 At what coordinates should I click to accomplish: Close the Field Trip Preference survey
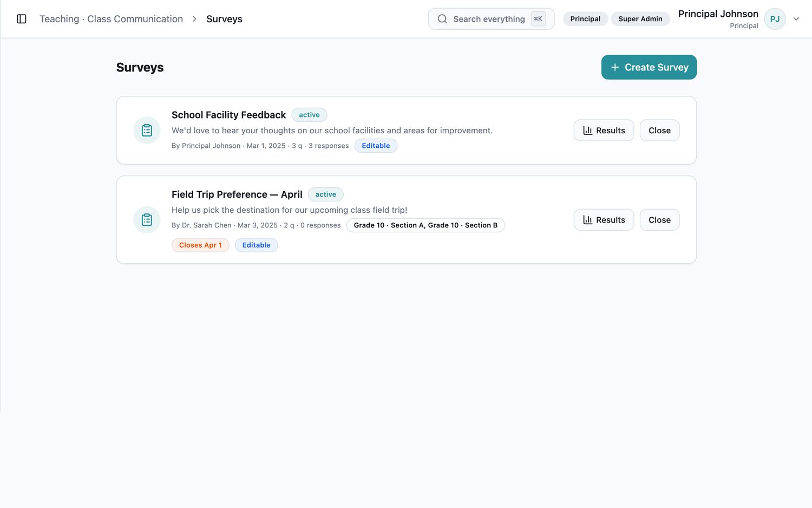[x=659, y=220]
